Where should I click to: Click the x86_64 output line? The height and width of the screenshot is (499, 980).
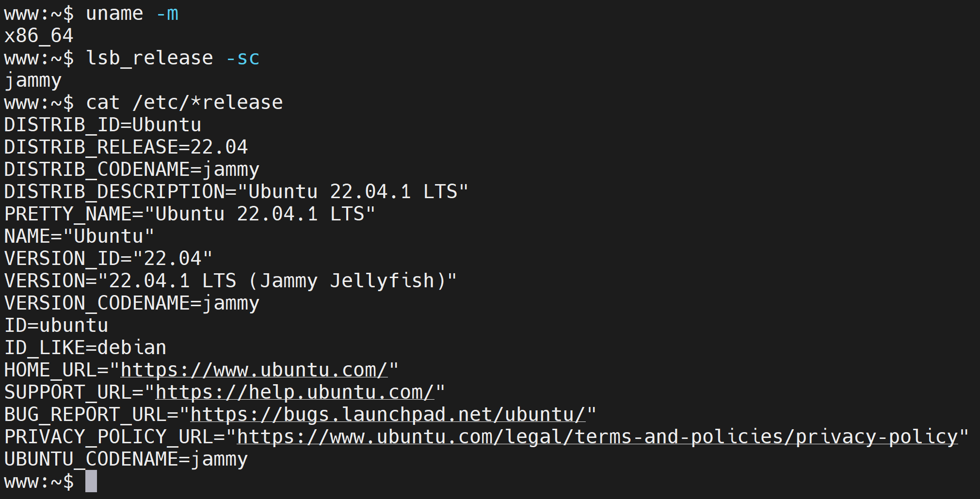(39, 36)
